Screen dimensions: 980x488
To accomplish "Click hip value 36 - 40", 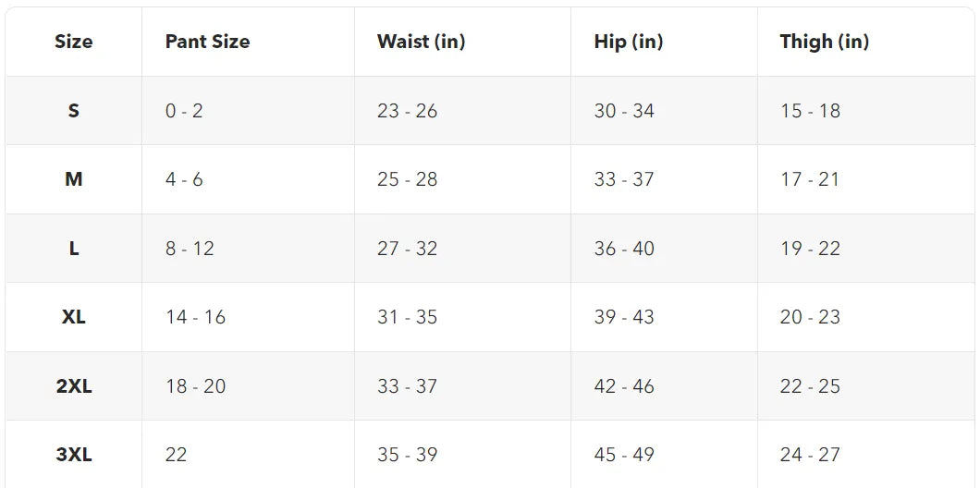I will coord(624,249).
